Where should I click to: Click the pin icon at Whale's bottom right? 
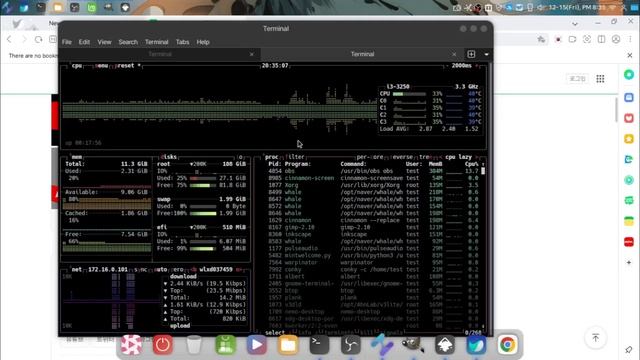pyautogui.click(x=629, y=350)
